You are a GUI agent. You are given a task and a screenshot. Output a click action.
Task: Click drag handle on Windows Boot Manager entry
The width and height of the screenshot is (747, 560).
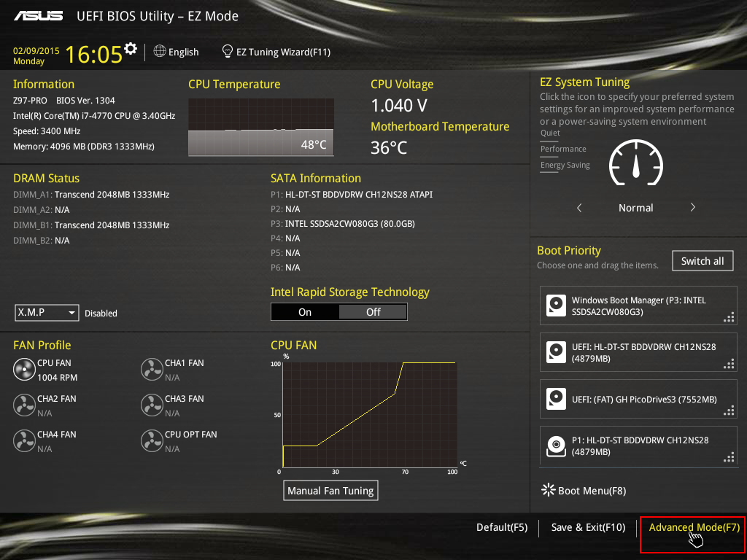pyautogui.click(x=729, y=317)
